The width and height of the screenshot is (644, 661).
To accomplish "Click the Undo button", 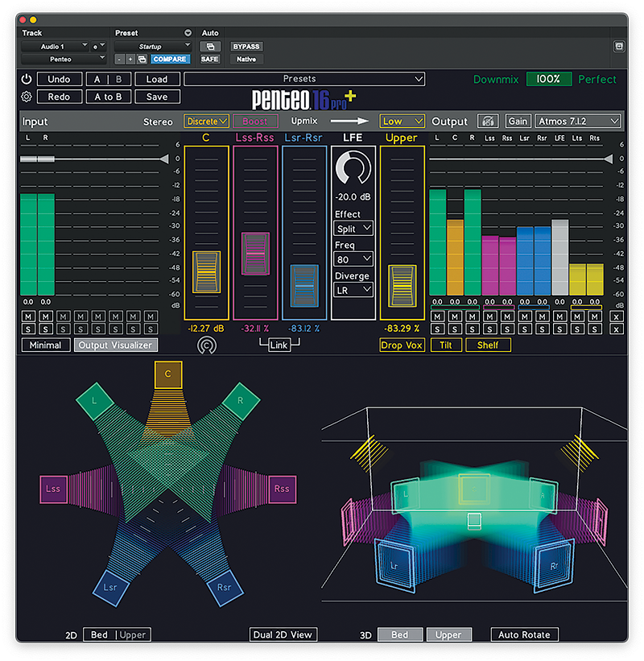I will pyautogui.click(x=60, y=79).
